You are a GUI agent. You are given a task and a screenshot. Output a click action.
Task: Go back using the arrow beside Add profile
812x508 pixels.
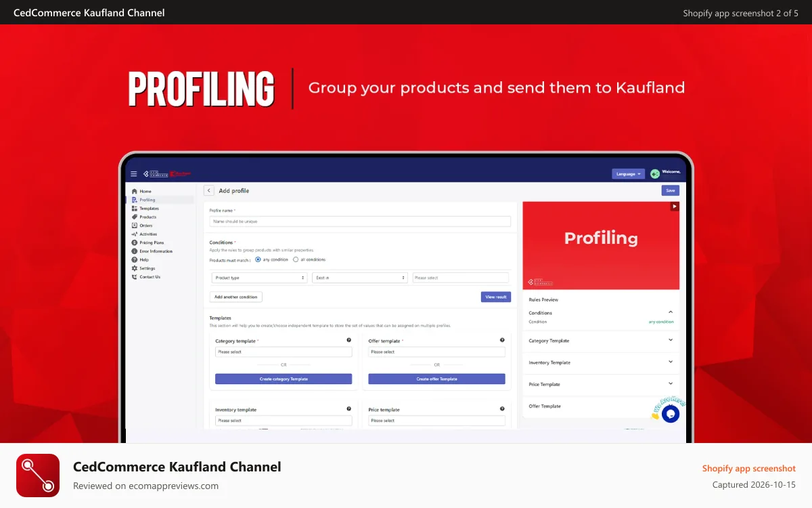(209, 191)
